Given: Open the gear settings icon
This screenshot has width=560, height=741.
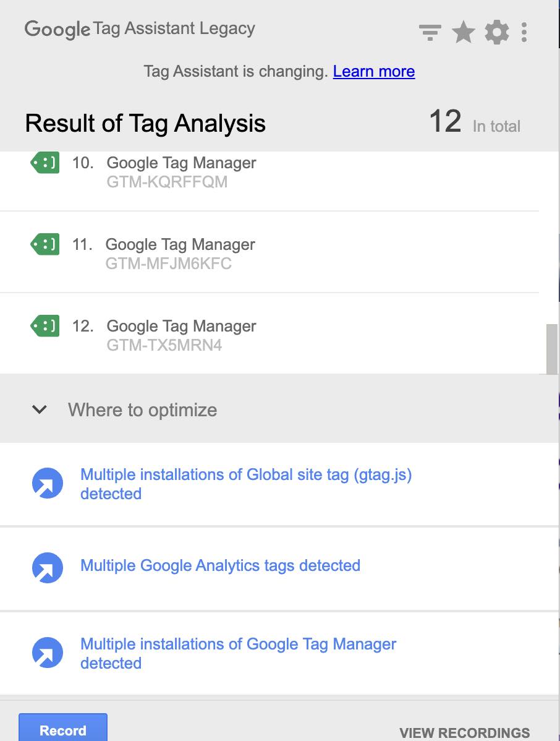Looking at the screenshot, I should [497, 33].
